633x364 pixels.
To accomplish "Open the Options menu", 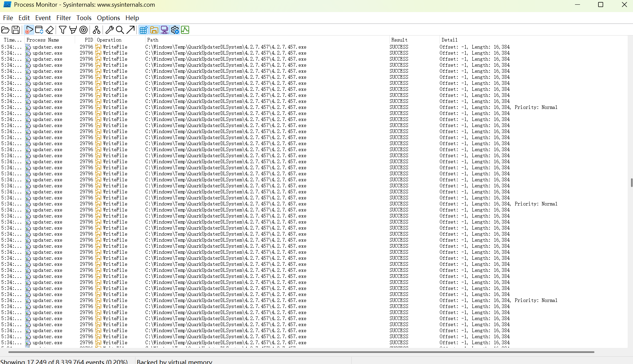I will pyautogui.click(x=108, y=18).
